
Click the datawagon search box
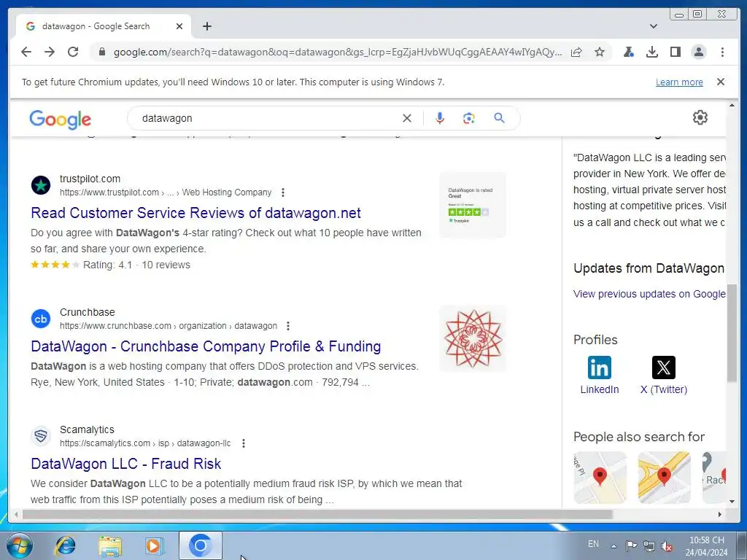tap(267, 118)
